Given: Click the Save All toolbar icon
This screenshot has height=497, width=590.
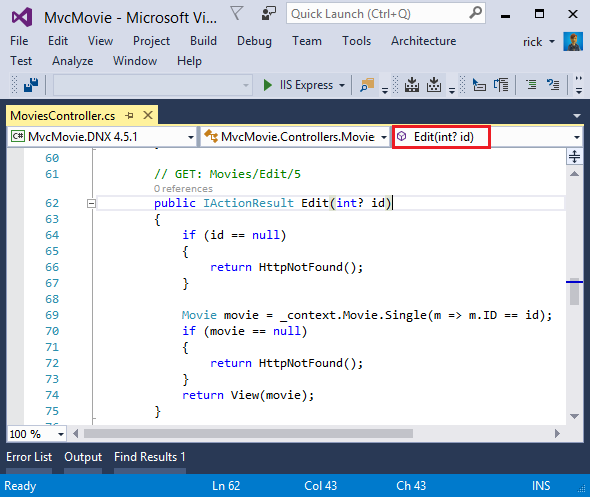Looking at the screenshot, I should tap(31, 85).
